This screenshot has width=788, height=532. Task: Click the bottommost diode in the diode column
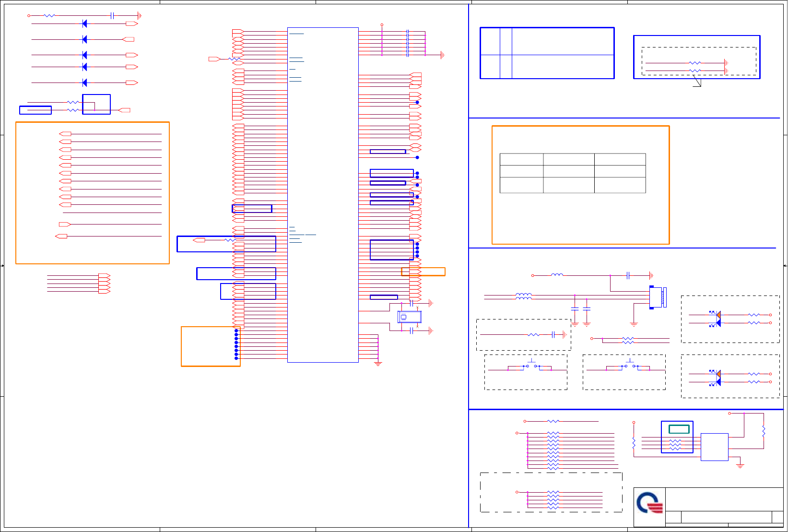tap(84, 83)
